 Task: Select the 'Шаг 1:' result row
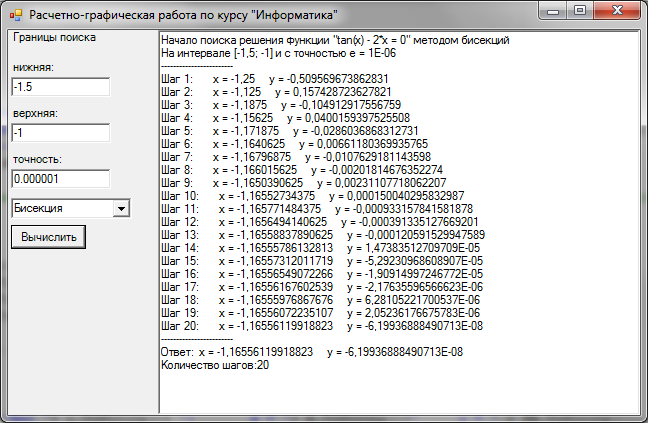point(275,79)
